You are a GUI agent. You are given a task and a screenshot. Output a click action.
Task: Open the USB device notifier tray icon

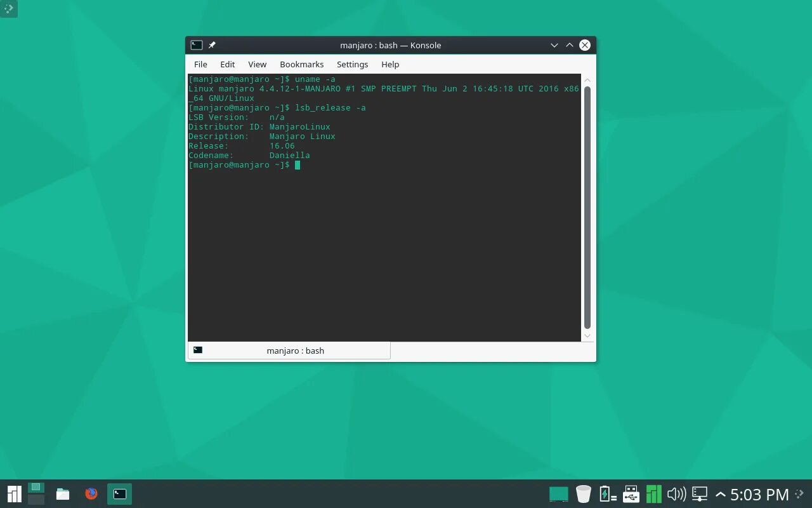(x=631, y=494)
